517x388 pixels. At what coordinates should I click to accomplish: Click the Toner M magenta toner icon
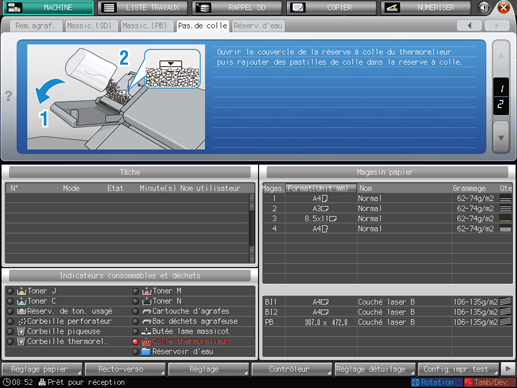pos(146,291)
